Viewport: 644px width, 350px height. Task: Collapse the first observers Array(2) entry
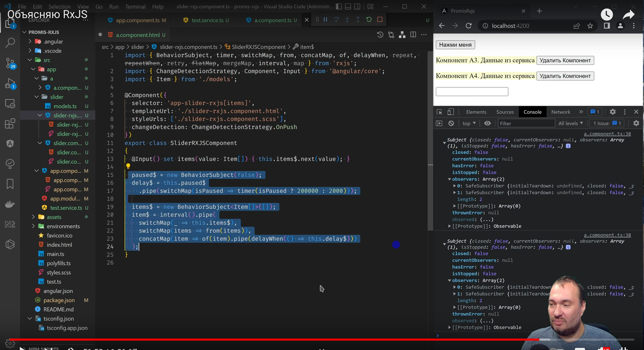click(449, 179)
